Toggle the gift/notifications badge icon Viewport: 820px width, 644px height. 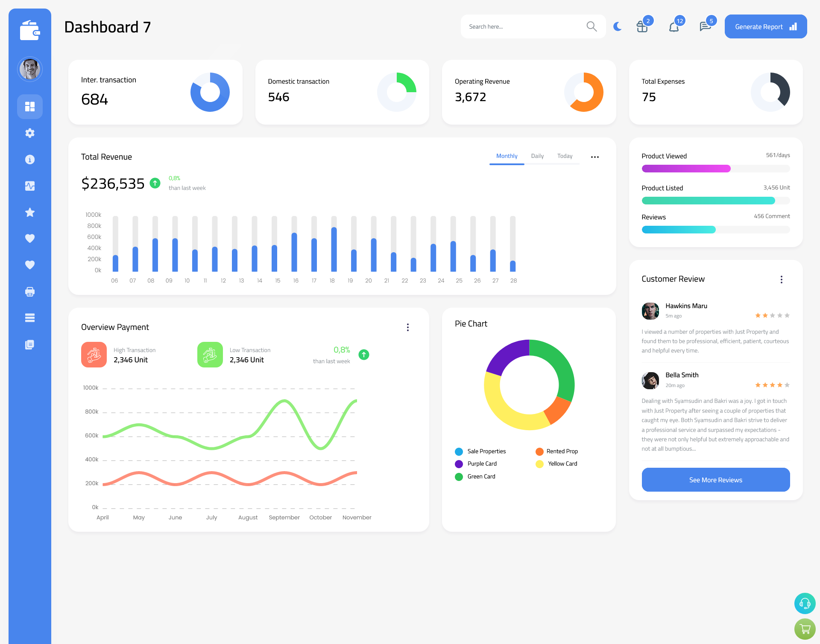(642, 26)
